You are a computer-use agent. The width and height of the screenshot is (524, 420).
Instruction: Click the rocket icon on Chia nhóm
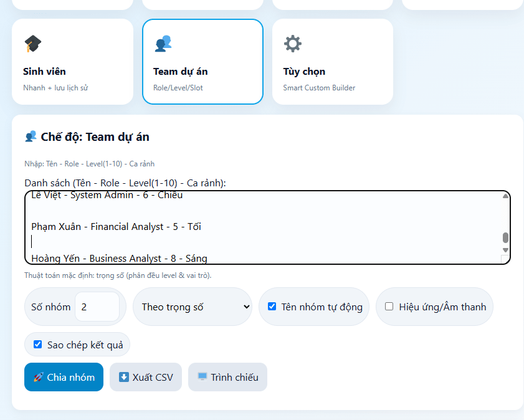(x=38, y=377)
